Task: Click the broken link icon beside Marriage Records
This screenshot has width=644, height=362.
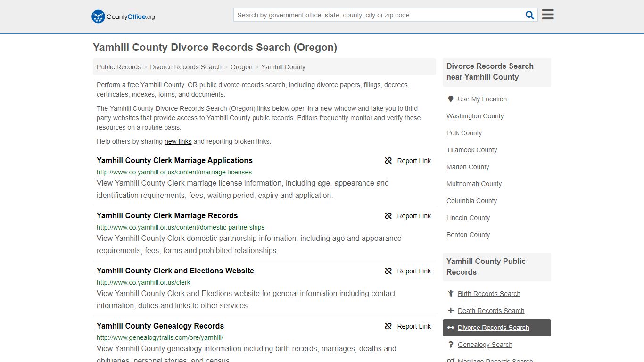Action: click(x=388, y=216)
